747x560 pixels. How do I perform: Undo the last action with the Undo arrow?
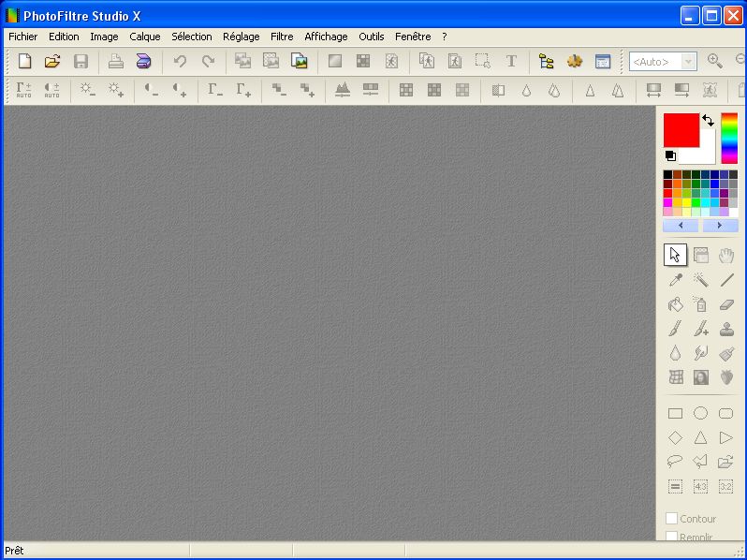[180, 61]
